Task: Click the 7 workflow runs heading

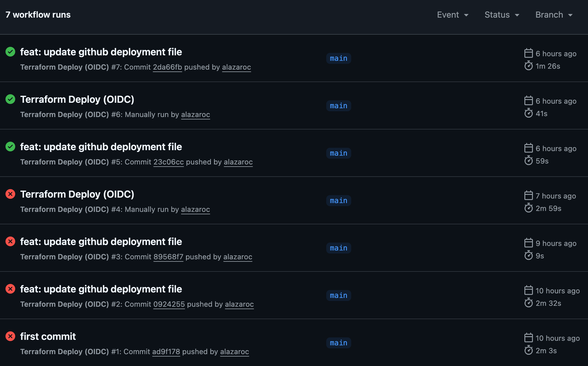Action: (38, 14)
